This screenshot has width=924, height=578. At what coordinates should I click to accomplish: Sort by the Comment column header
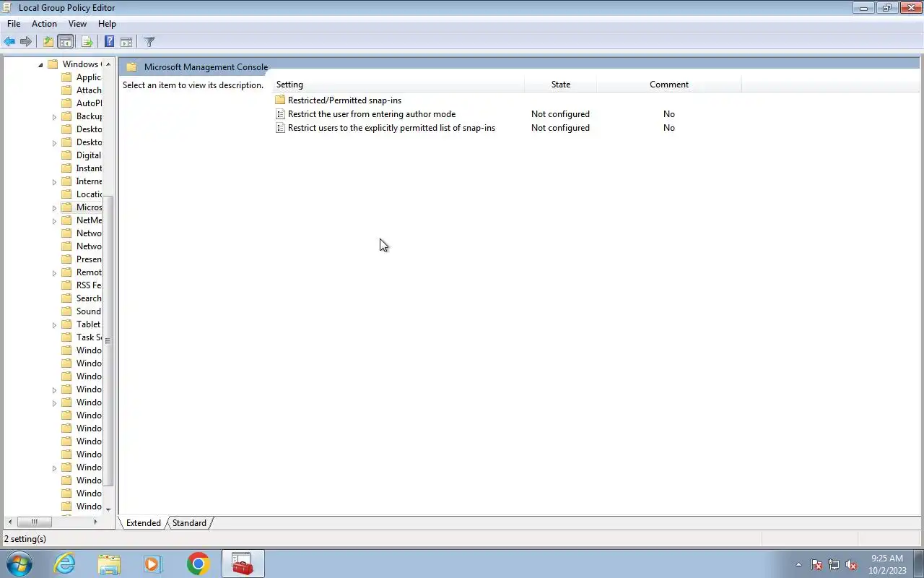[669, 85]
